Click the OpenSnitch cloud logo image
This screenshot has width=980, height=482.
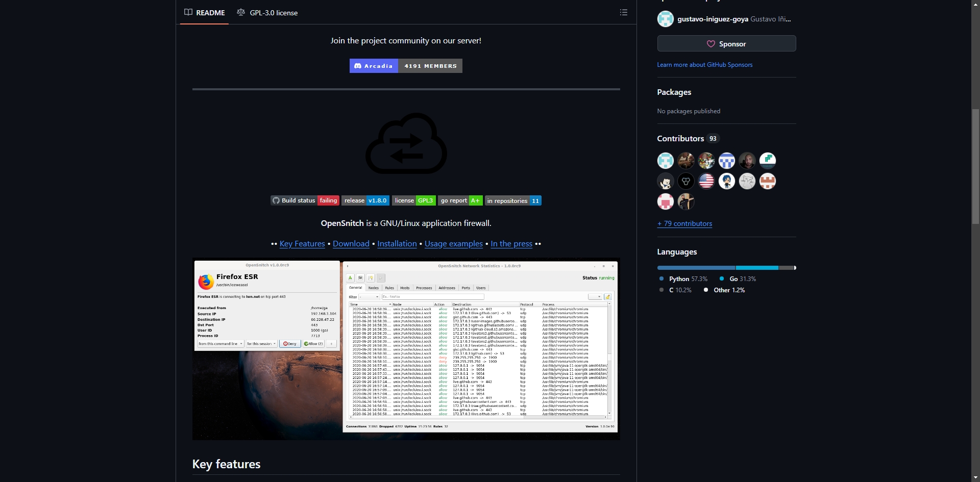(x=406, y=143)
